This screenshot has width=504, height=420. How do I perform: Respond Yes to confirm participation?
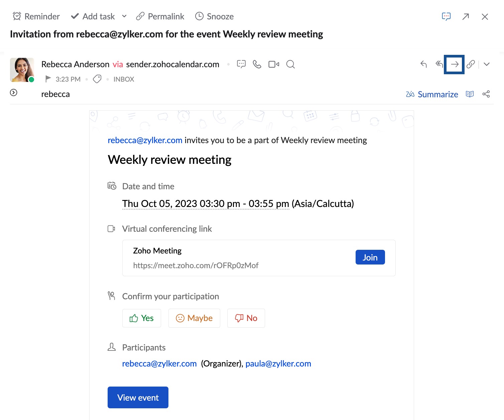(x=142, y=318)
